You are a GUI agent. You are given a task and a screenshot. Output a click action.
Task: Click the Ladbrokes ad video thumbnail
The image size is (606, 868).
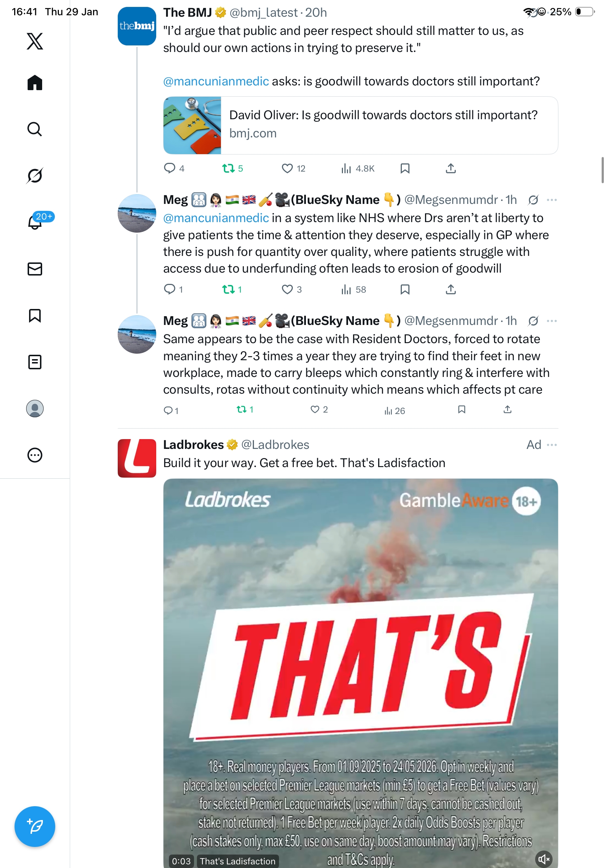pyautogui.click(x=360, y=673)
